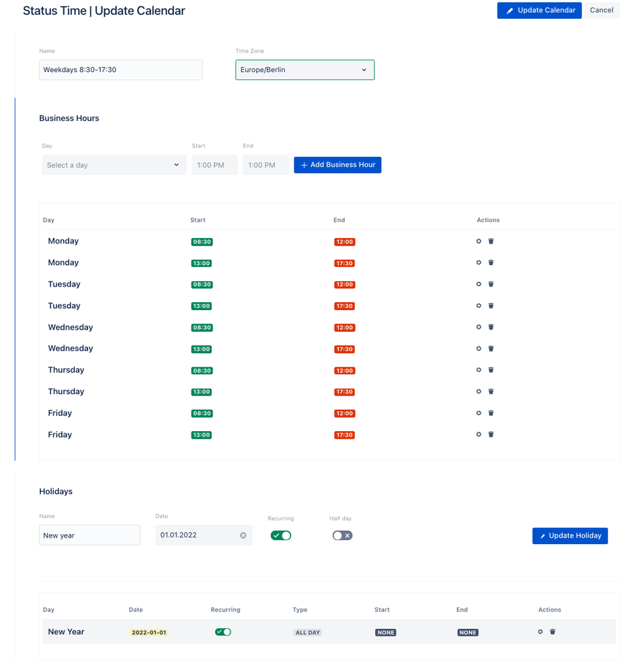This screenshot has width=638, height=672.
Task: Click the ALL DAY type badge
Action: click(x=307, y=632)
